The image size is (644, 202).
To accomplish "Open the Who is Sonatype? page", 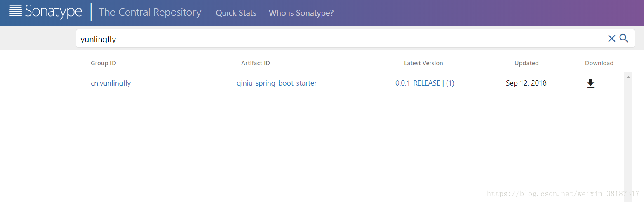I will coord(301,13).
